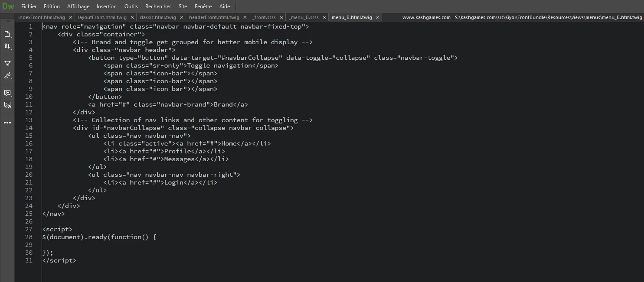
Task: Click the closing </button> tag on line 10
Action: tap(105, 97)
